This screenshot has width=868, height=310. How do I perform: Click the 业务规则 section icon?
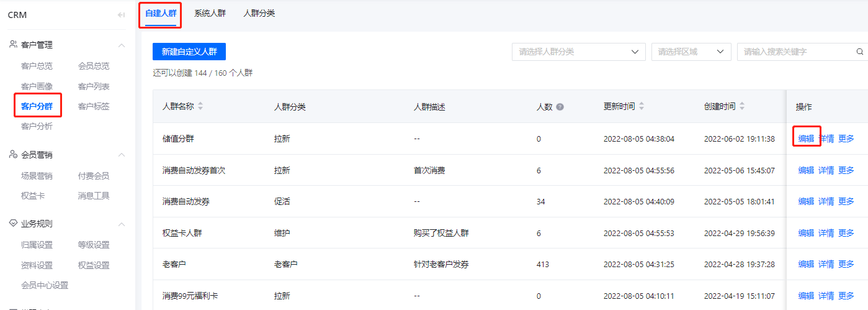tap(14, 224)
